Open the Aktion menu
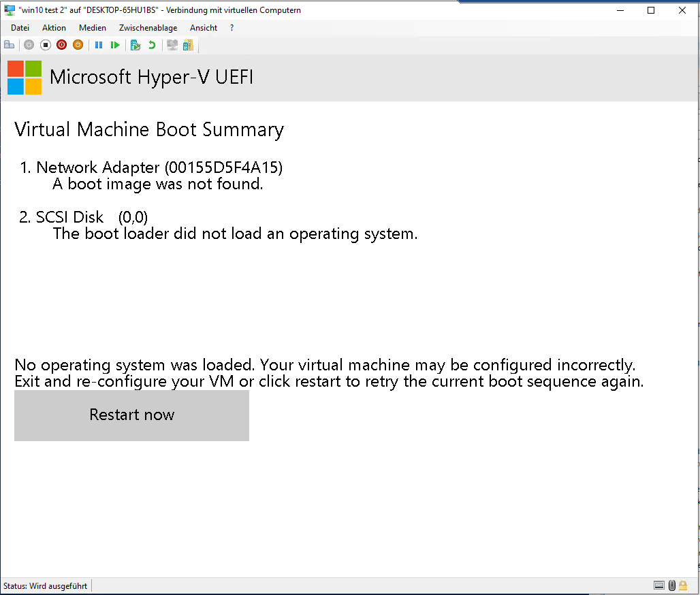The width and height of the screenshot is (700, 595). coord(54,28)
